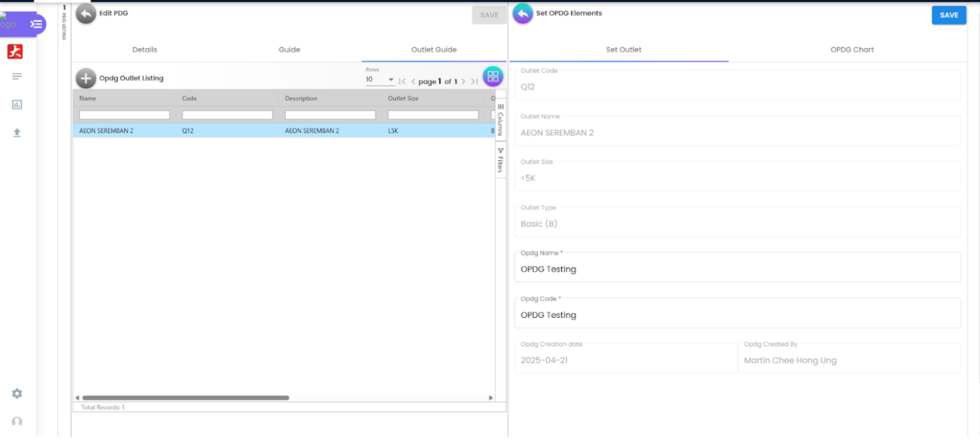Toggle the grid view icon in outlet listing
This screenshot has height=440, width=980.
493,77
